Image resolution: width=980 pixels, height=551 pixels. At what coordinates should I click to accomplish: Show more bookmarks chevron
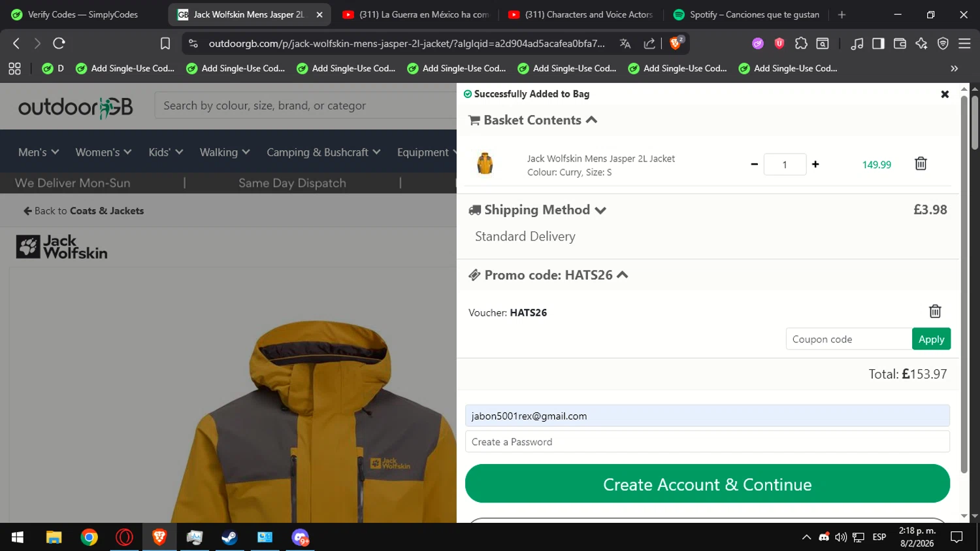click(954, 68)
